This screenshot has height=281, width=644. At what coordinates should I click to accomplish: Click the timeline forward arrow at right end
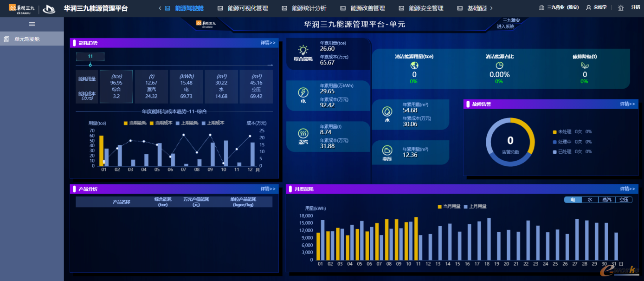tap(270, 65)
